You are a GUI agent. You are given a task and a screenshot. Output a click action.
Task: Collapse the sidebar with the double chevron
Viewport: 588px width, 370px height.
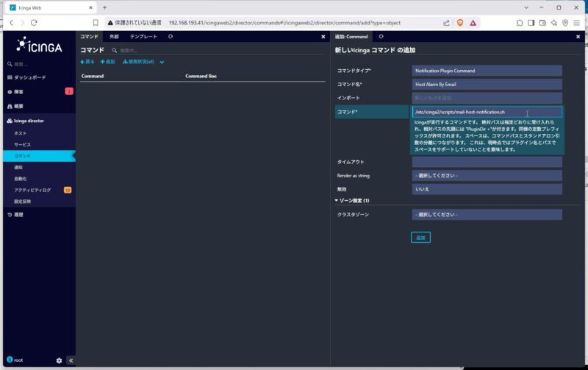coord(71,360)
